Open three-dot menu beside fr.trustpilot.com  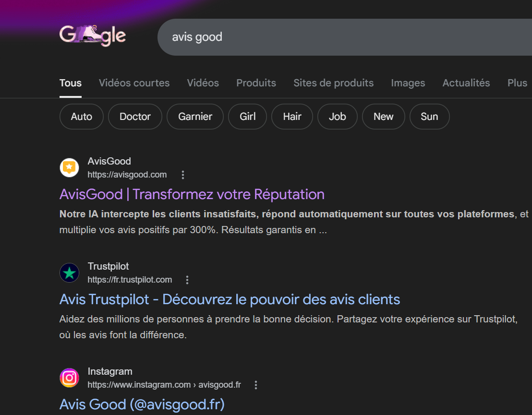[x=187, y=280]
